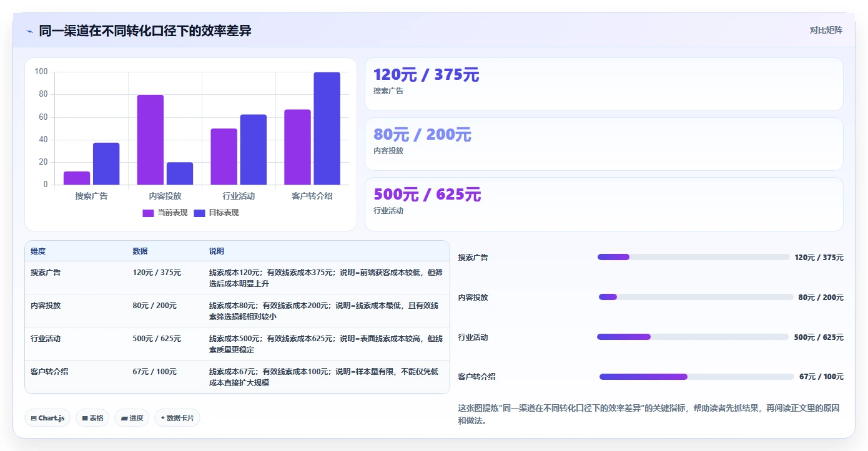Toggle the 当前表现 legend swatch
868x451 pixels.
pyautogui.click(x=148, y=213)
